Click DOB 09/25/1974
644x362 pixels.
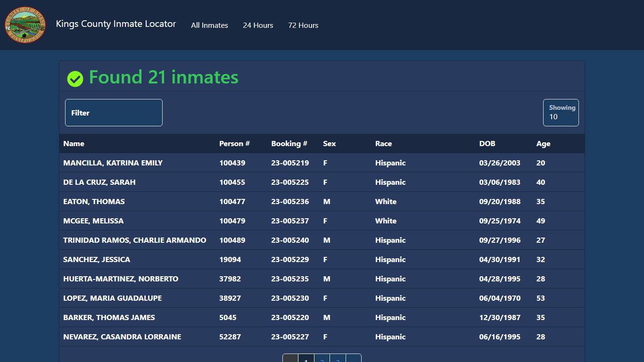point(500,221)
